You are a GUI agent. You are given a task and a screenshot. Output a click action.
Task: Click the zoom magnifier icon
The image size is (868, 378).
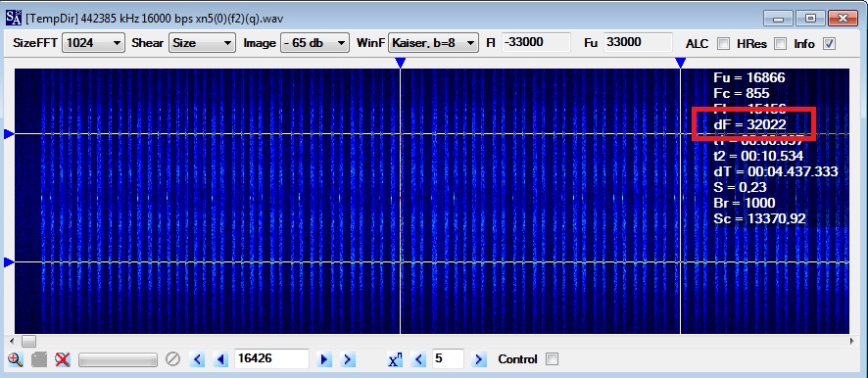[x=15, y=359]
